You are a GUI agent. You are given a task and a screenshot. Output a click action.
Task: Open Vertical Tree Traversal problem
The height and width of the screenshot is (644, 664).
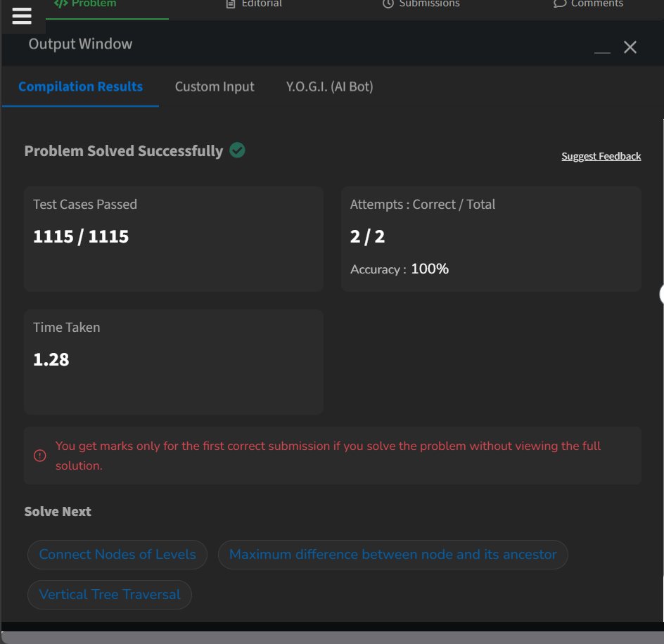110,595
